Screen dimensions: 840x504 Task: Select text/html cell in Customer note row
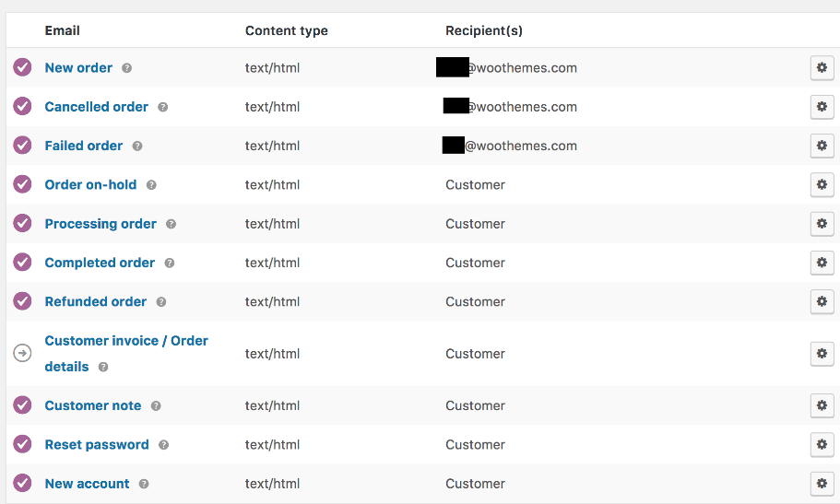coord(272,405)
